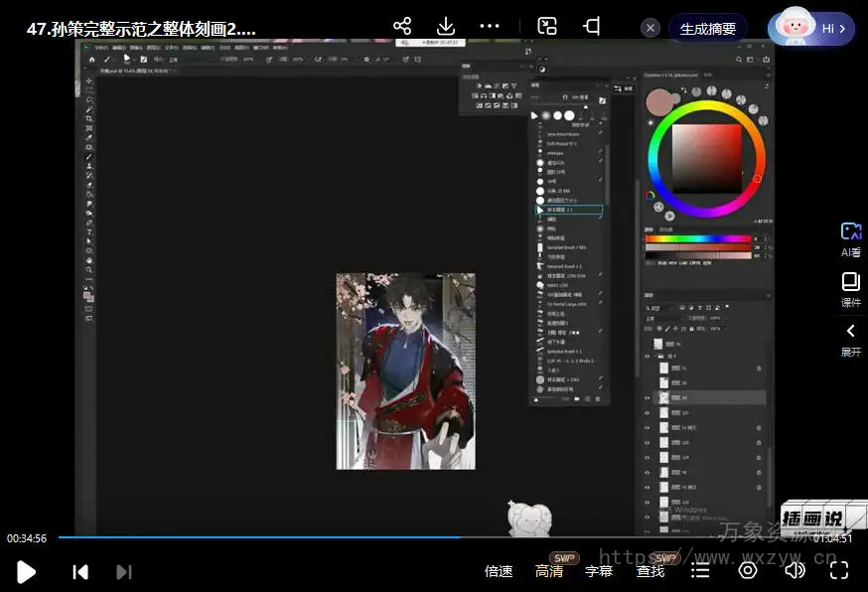
Task: Open the 课件 courseware tab
Action: tap(851, 289)
